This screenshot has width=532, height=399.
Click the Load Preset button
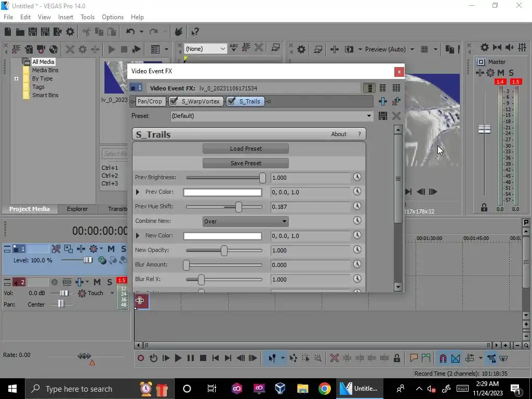(246, 149)
